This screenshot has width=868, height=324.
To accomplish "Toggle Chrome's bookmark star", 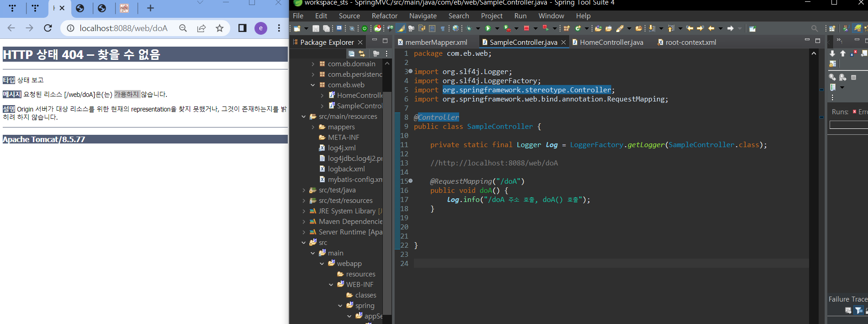I will tap(220, 28).
